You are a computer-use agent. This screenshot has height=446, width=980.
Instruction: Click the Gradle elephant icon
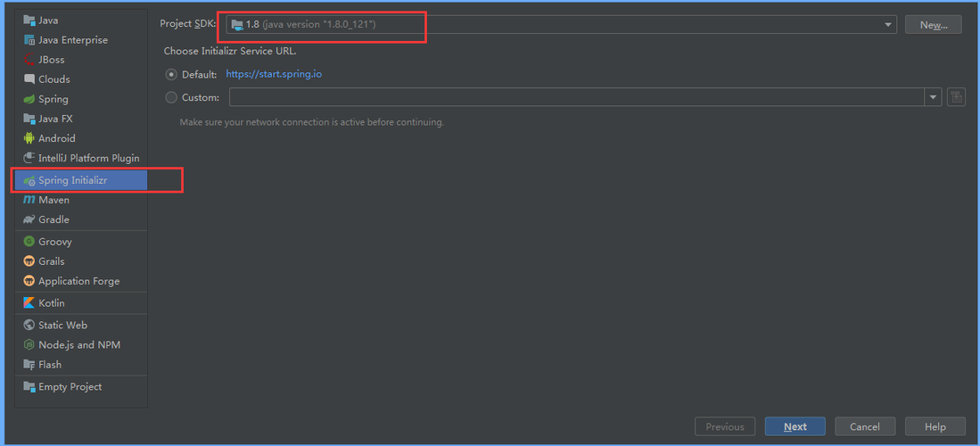point(29,219)
